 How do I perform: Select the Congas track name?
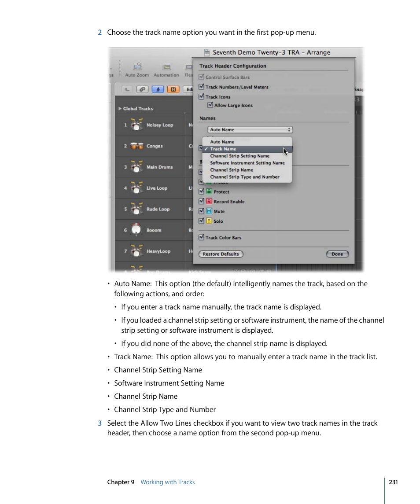pyautogui.click(x=155, y=146)
